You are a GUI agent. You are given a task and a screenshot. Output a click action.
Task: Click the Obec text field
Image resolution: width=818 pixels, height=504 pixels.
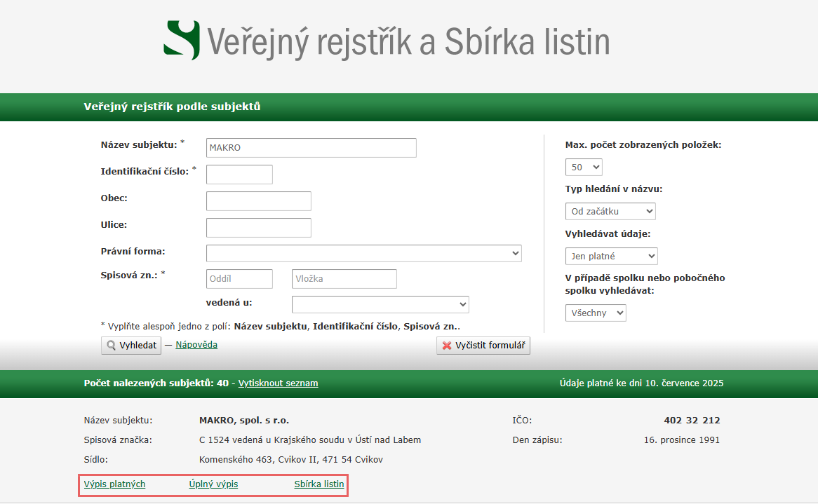click(258, 201)
